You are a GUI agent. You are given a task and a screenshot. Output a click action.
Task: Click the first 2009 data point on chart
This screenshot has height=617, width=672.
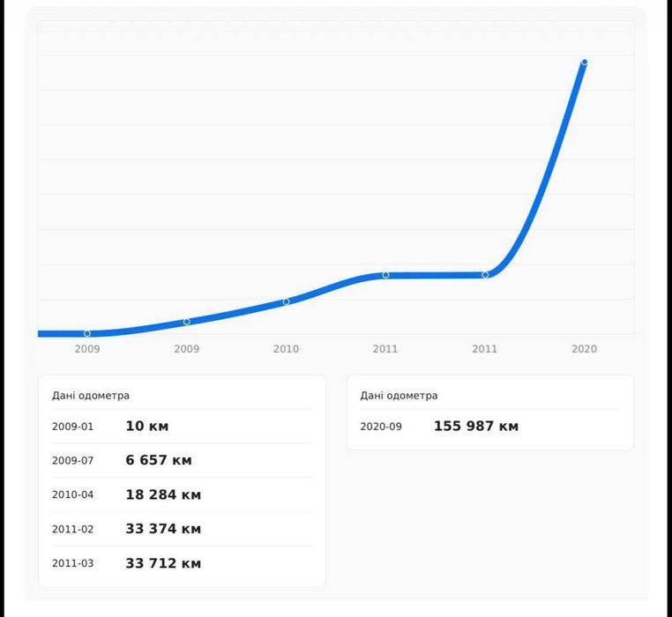pos(87,333)
